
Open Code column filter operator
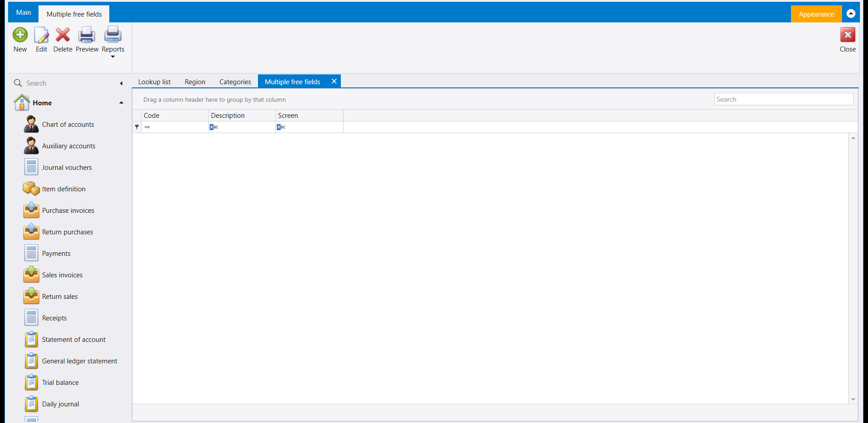tap(147, 127)
